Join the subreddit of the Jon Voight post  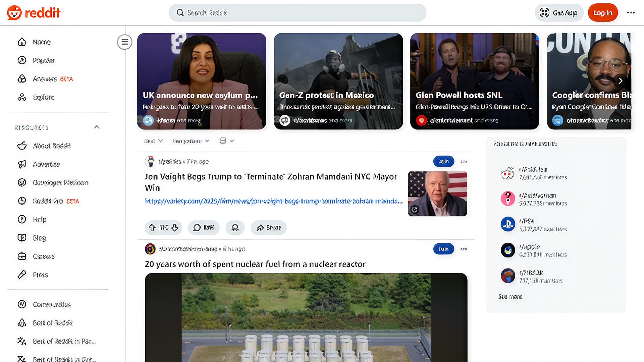[443, 162]
